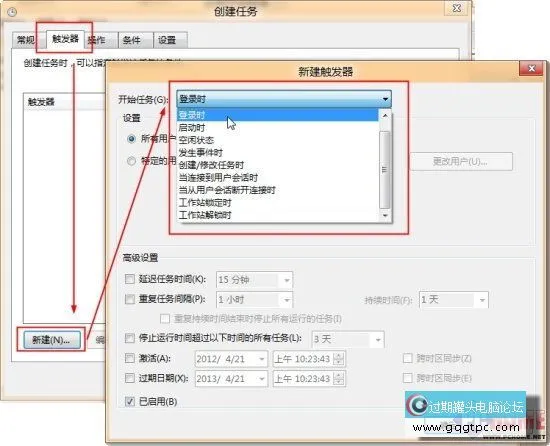Select 当从用户会话断开连接时 option

[x=278, y=190]
